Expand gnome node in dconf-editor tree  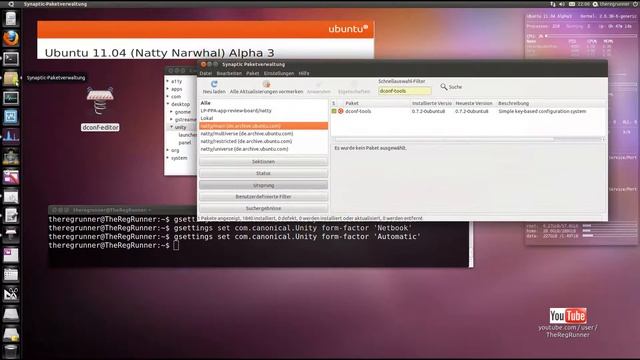click(171, 111)
